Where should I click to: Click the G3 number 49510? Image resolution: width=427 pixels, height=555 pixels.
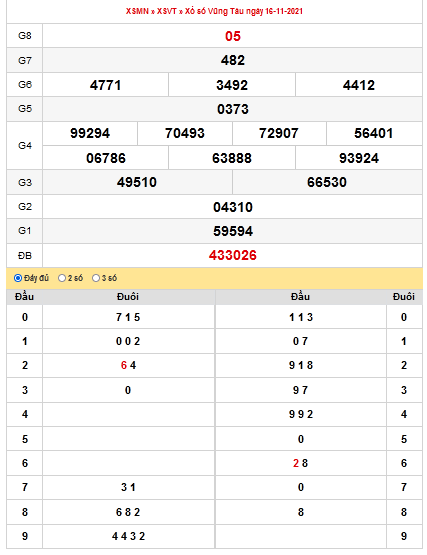pos(137,182)
